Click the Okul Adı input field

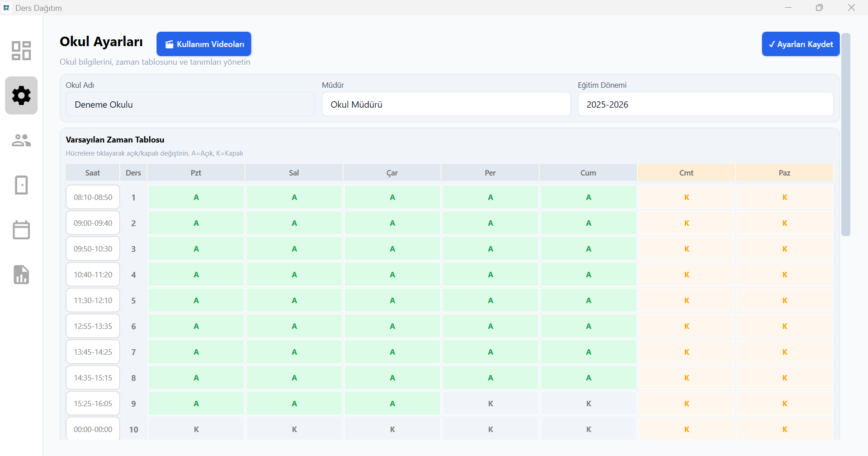190,104
